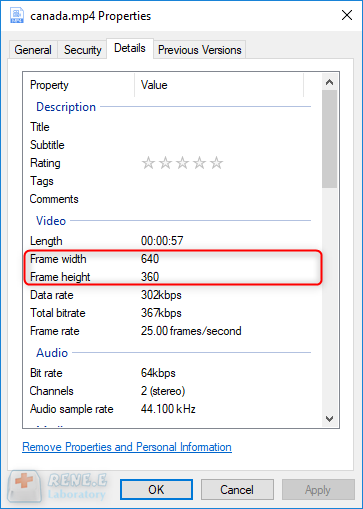Select the Total bitrate property label
363x509 pixels.
click(x=58, y=313)
